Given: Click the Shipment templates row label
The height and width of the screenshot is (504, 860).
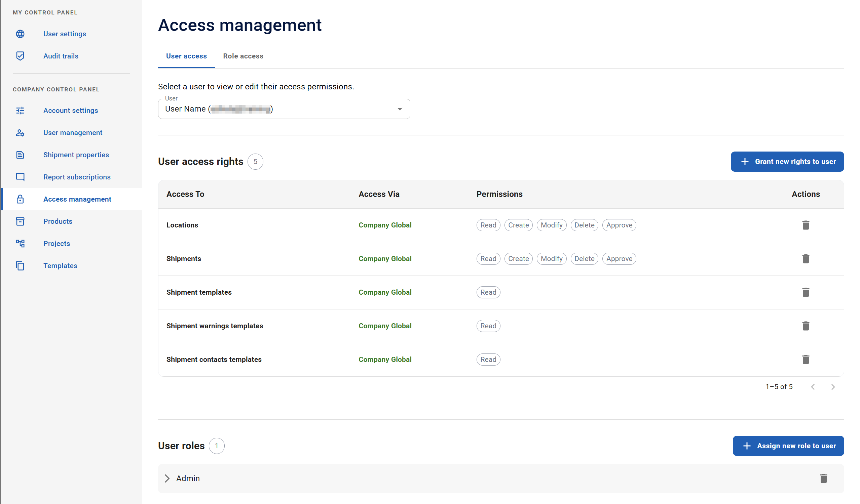Looking at the screenshot, I should coord(199,292).
